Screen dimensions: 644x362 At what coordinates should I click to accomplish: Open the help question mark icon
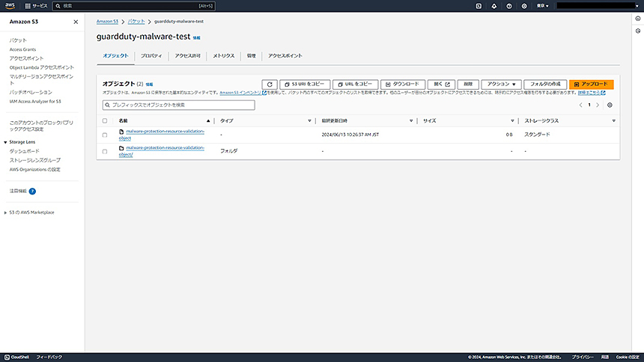tap(509, 6)
